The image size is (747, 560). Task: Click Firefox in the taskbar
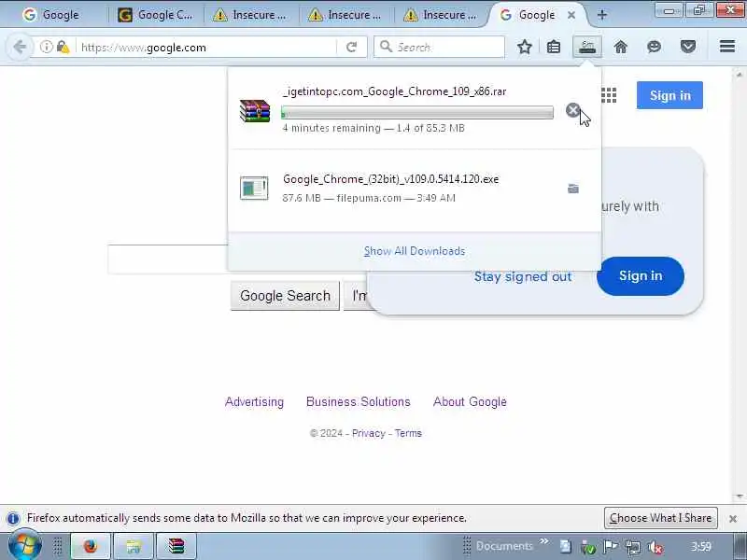[91, 546]
